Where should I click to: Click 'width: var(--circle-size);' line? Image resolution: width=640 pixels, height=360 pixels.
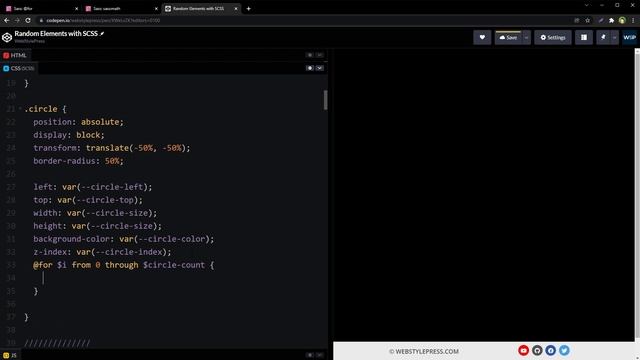pos(95,213)
